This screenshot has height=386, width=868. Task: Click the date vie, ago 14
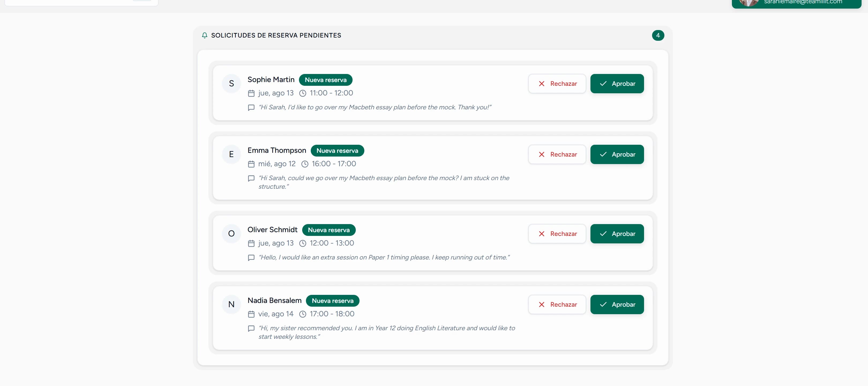tap(276, 314)
